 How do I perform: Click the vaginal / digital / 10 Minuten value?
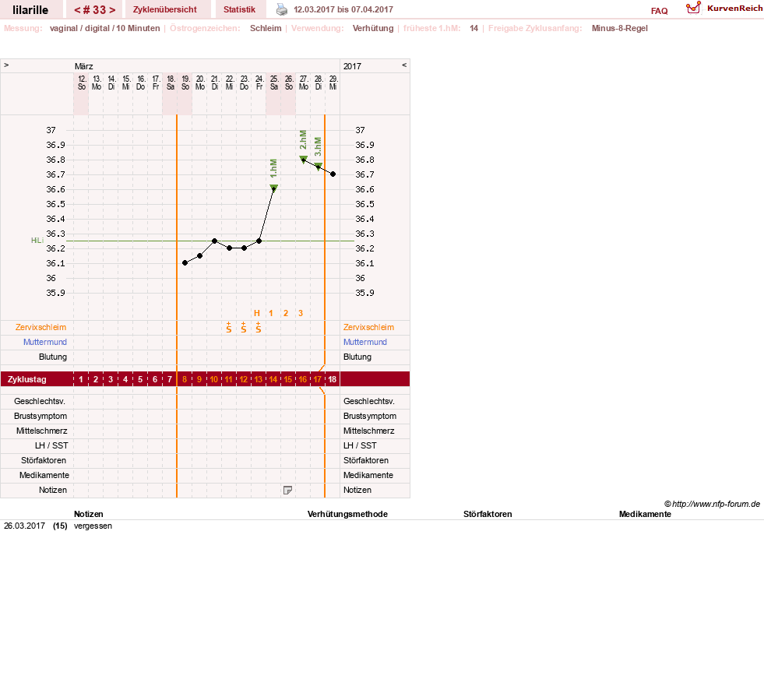coord(105,28)
